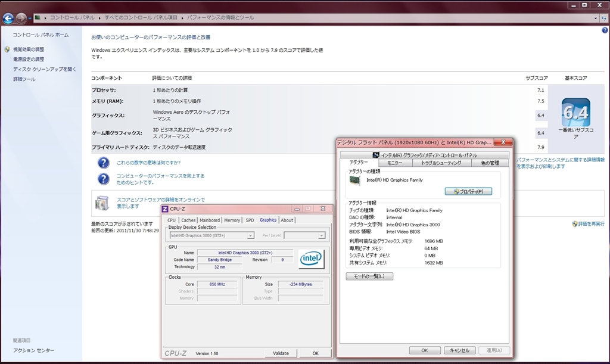This screenshot has height=364, width=610.
Task: Click すべてのコントロール パネル項目 breadcrumb
Action: 141,18
